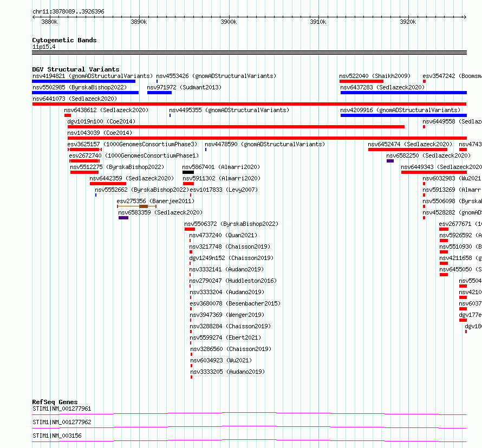The width and height of the screenshot is (482, 448).
Task: Click nsv2790247 Huddleston2016 label
Action: pos(233,281)
